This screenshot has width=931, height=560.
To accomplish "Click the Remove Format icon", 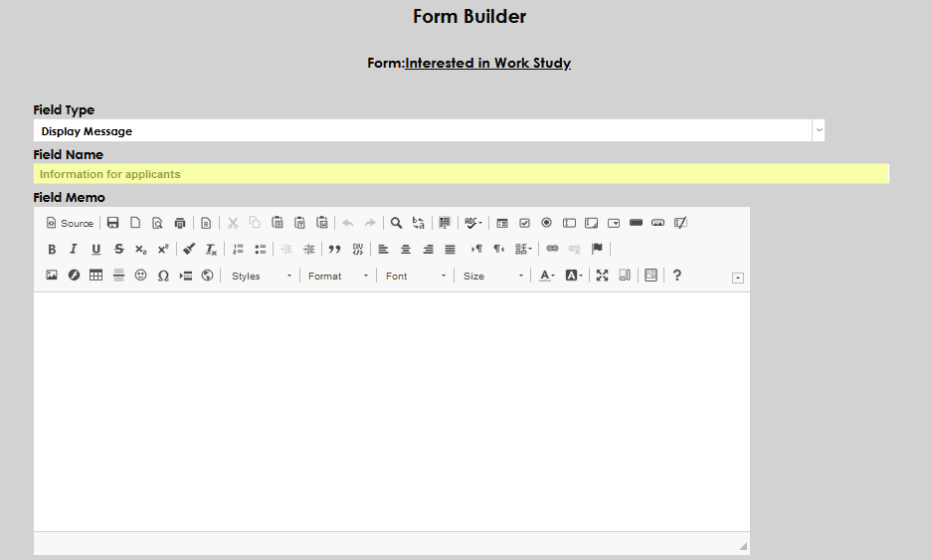I will click(212, 250).
